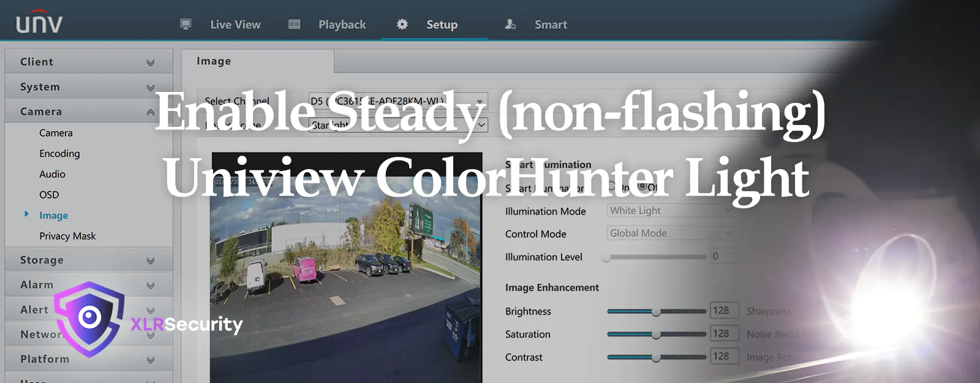Screen dimensions: 980x383
Task: Open the Illumination Mode dropdown
Action: point(670,210)
